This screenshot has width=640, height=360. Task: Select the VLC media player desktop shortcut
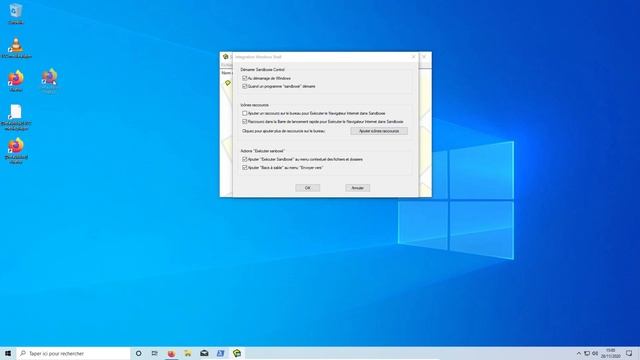(16, 48)
